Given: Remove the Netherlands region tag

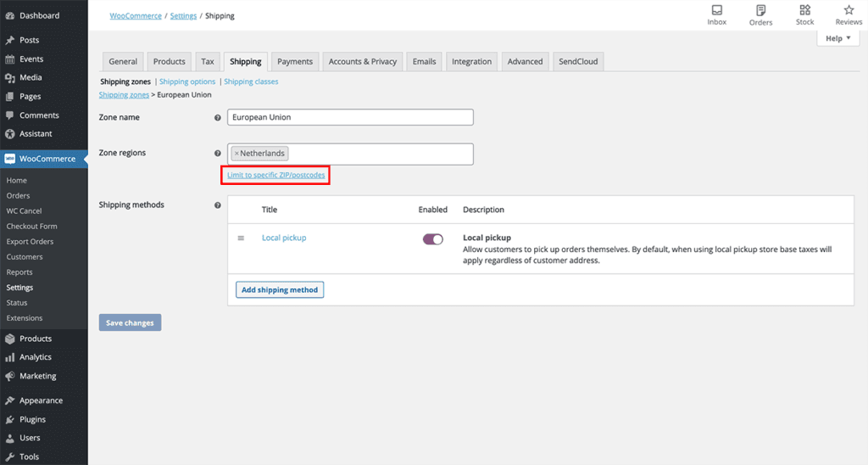Looking at the screenshot, I should 236,154.
